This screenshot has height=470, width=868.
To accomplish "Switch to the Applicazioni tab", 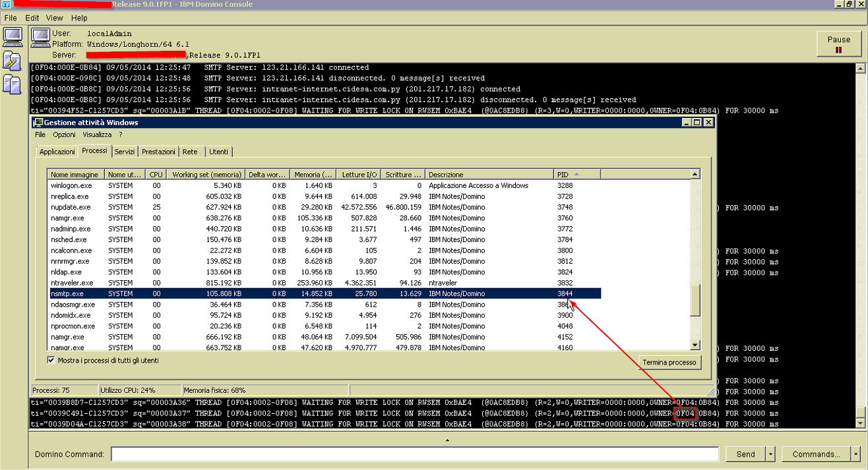I will [x=57, y=152].
